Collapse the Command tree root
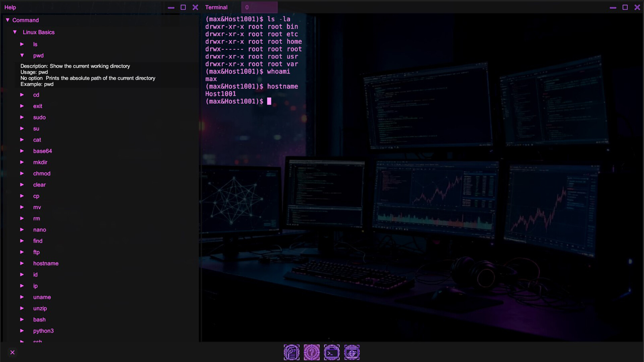The width and height of the screenshot is (644, 362). pos(7,20)
